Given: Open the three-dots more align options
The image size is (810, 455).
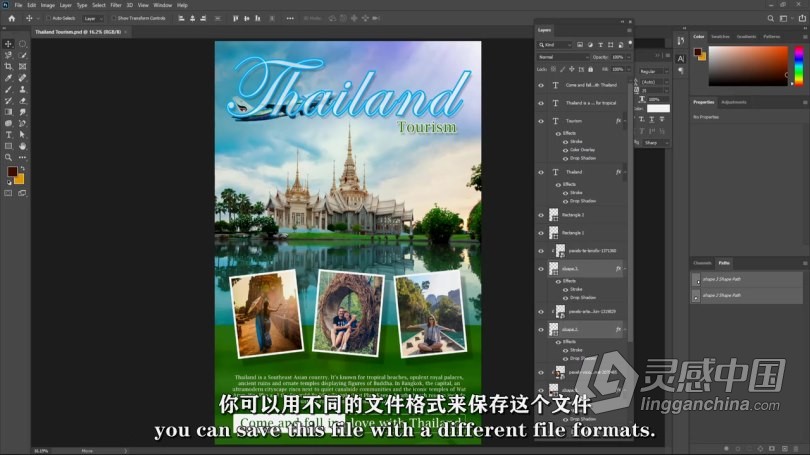Looking at the screenshot, I should pyautogui.click(x=290, y=18).
